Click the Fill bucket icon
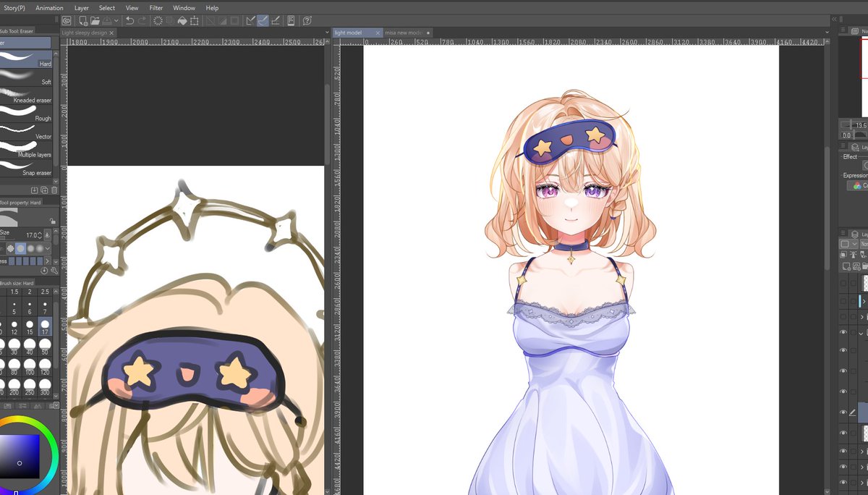 (182, 21)
